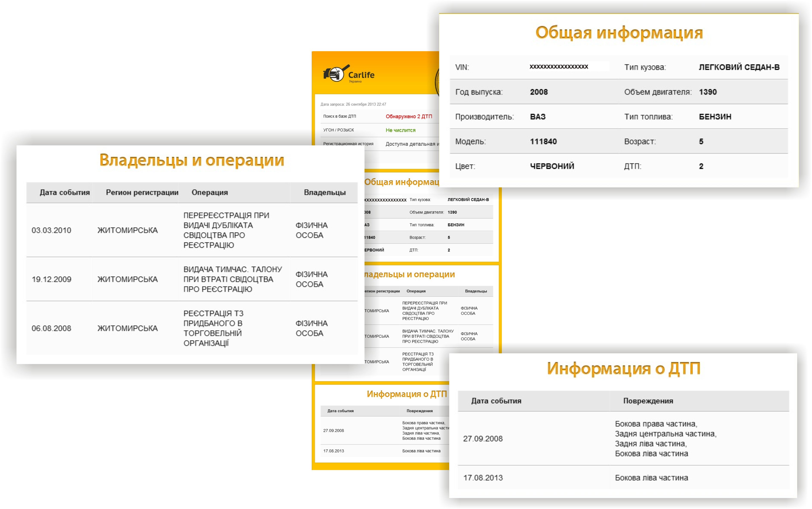Image resolution: width=812 pixels, height=509 pixels.
Task: Click the year value '2008' in large panel
Action: 539,92
